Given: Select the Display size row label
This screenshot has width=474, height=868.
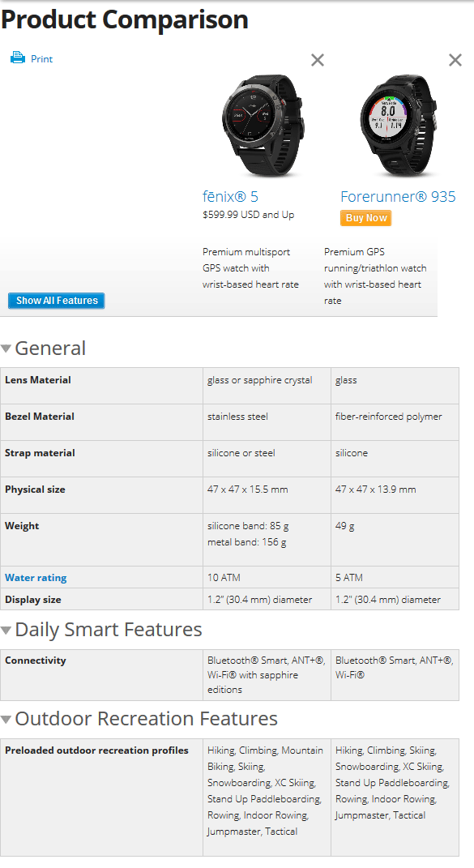Looking at the screenshot, I should [33, 600].
